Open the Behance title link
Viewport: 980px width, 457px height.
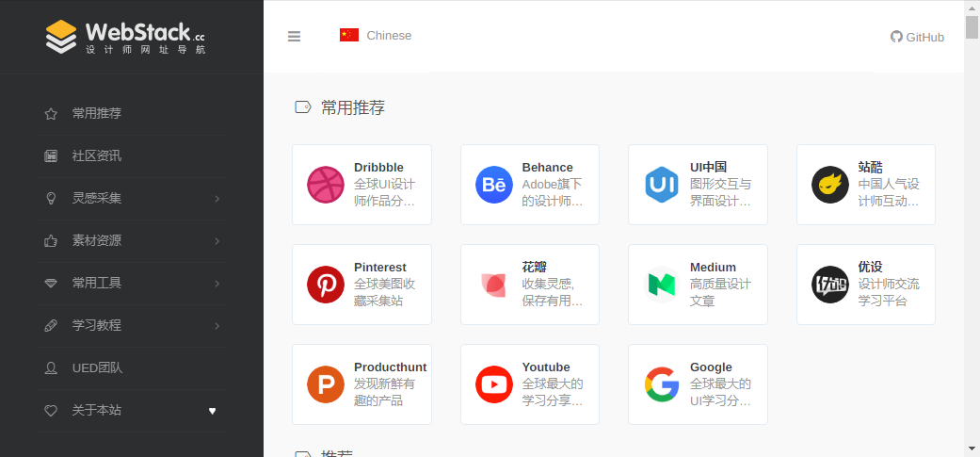pyautogui.click(x=548, y=168)
